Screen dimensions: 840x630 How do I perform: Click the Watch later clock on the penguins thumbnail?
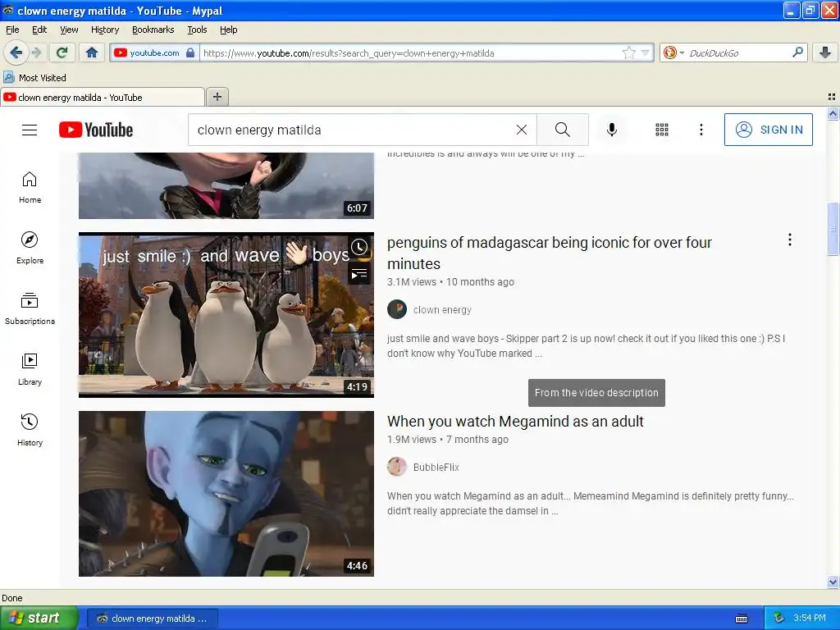[359, 247]
